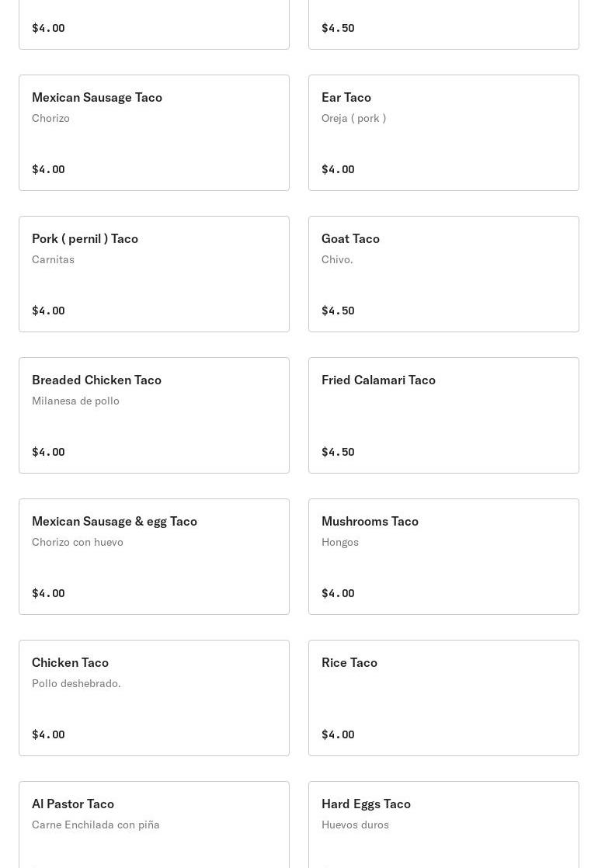Pick the Fried Calamari Taco

pos(443,415)
